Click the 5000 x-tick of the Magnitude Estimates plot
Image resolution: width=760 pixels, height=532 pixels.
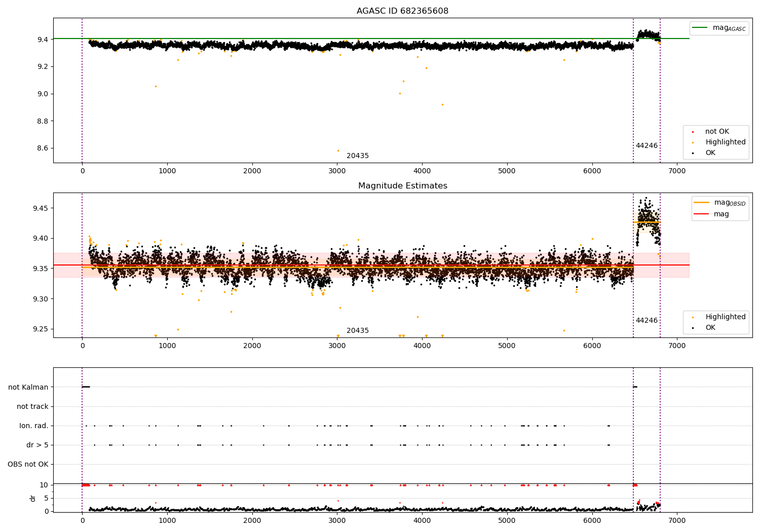(507, 346)
